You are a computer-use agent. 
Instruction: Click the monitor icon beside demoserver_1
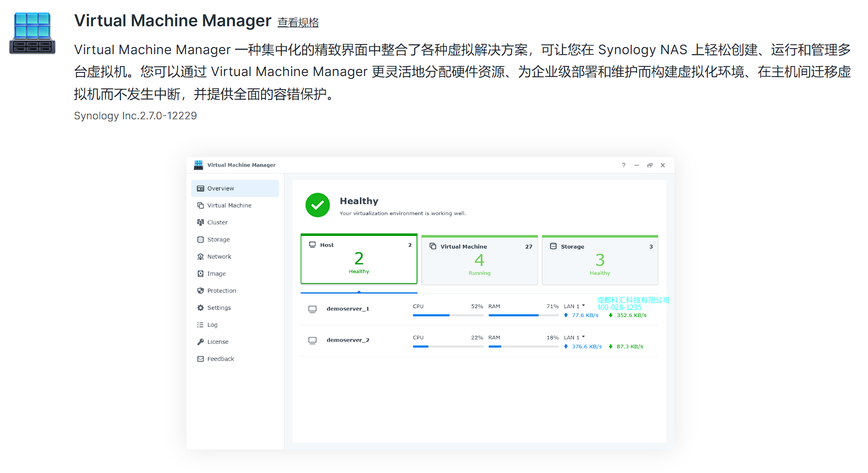[x=312, y=309]
